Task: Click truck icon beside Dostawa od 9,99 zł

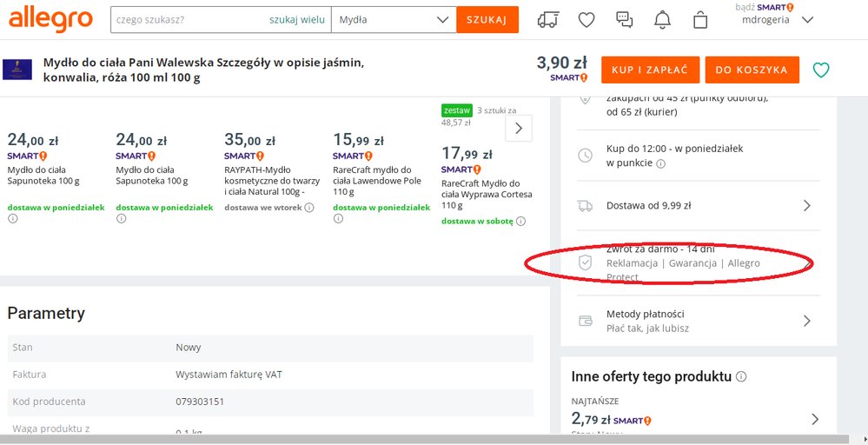Action: pyautogui.click(x=585, y=206)
